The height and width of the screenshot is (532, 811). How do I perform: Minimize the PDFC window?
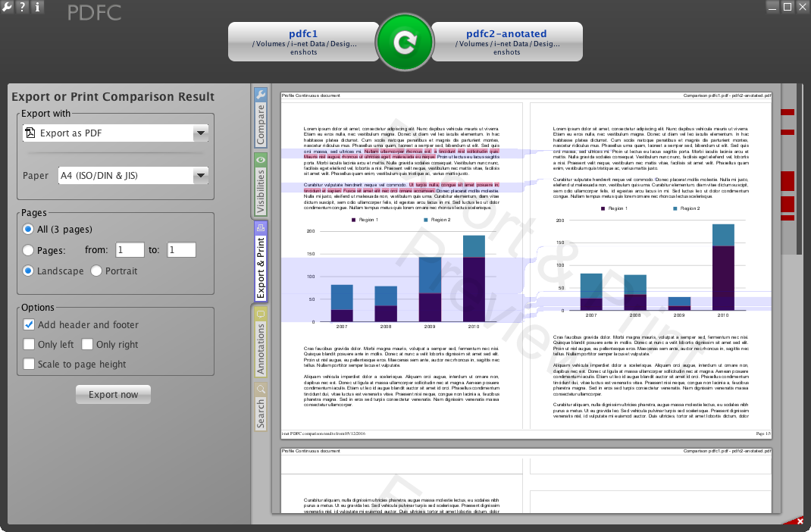click(x=772, y=7)
